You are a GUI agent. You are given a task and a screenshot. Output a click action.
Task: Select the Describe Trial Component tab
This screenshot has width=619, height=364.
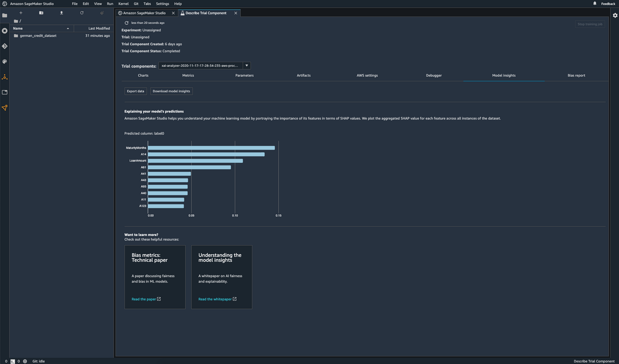(209, 13)
